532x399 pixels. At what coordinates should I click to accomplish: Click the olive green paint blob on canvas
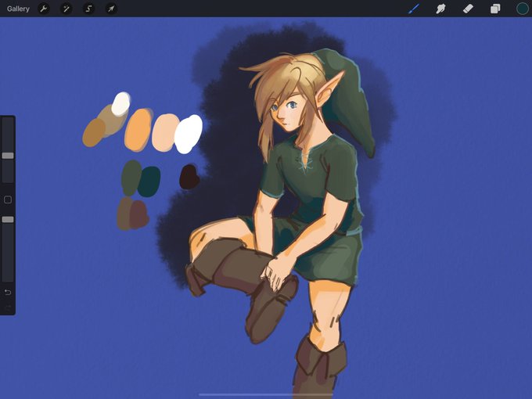coord(131,177)
